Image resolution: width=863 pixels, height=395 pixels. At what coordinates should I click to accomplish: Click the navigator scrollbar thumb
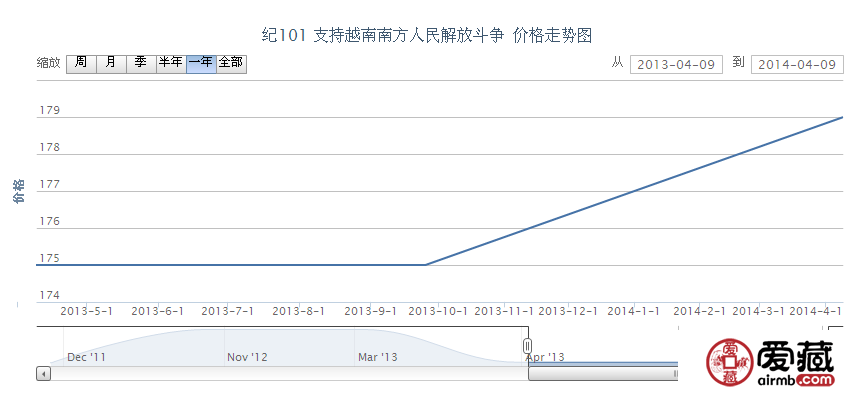[x=603, y=374]
